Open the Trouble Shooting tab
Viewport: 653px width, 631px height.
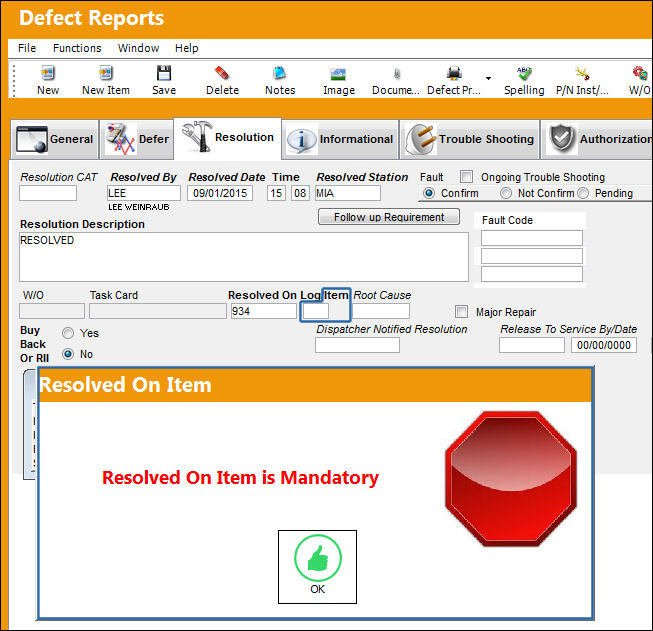470,139
